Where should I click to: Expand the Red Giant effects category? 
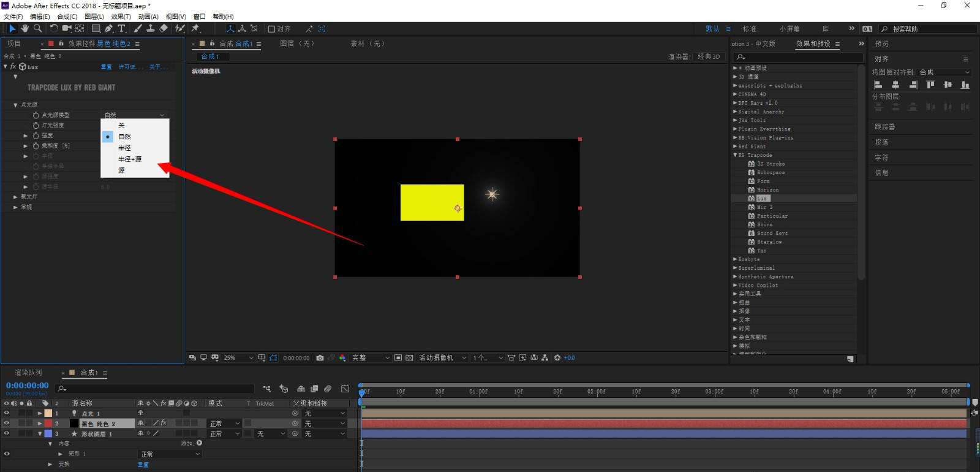735,147
